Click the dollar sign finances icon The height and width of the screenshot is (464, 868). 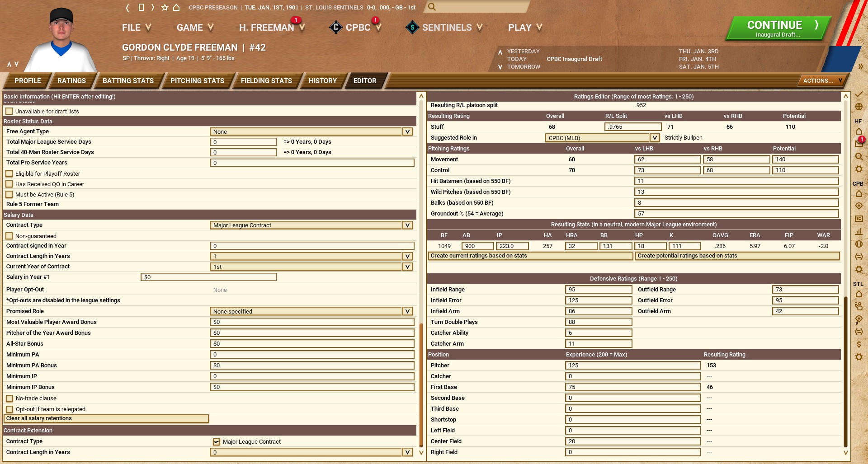tap(859, 344)
